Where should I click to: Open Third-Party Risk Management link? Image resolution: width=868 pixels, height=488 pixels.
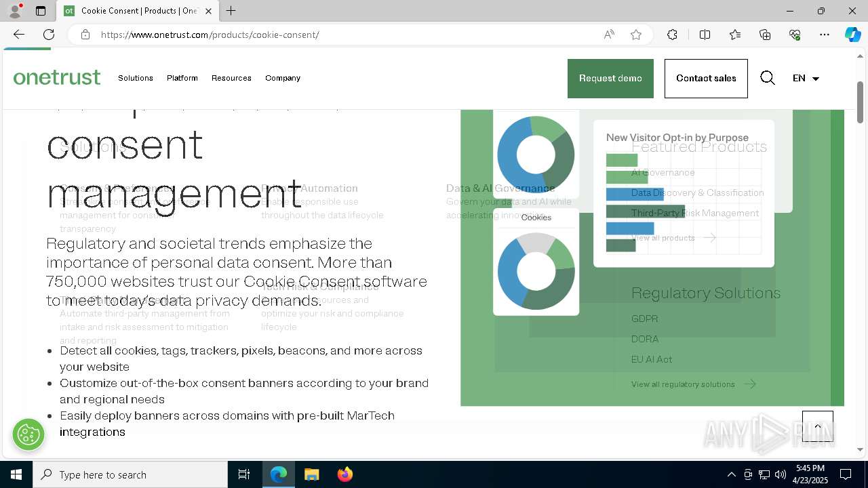[x=695, y=213]
